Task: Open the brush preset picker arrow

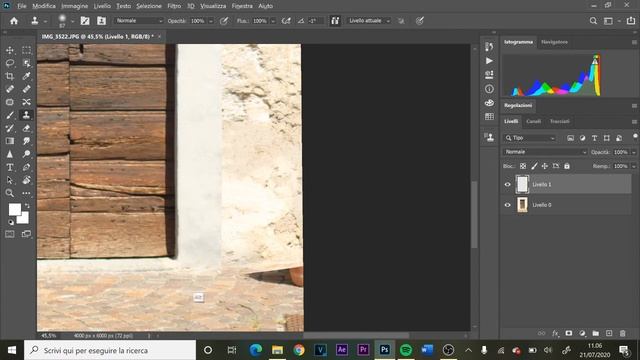Action: click(x=72, y=21)
